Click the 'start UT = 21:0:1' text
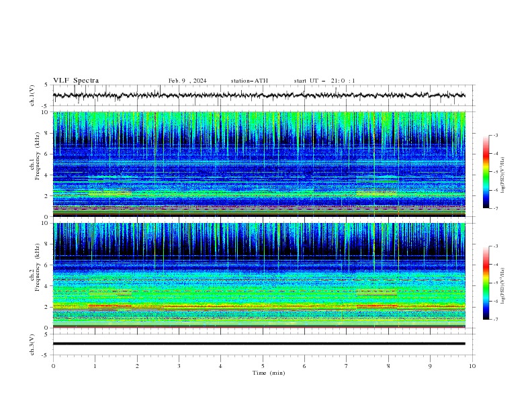 324,81
